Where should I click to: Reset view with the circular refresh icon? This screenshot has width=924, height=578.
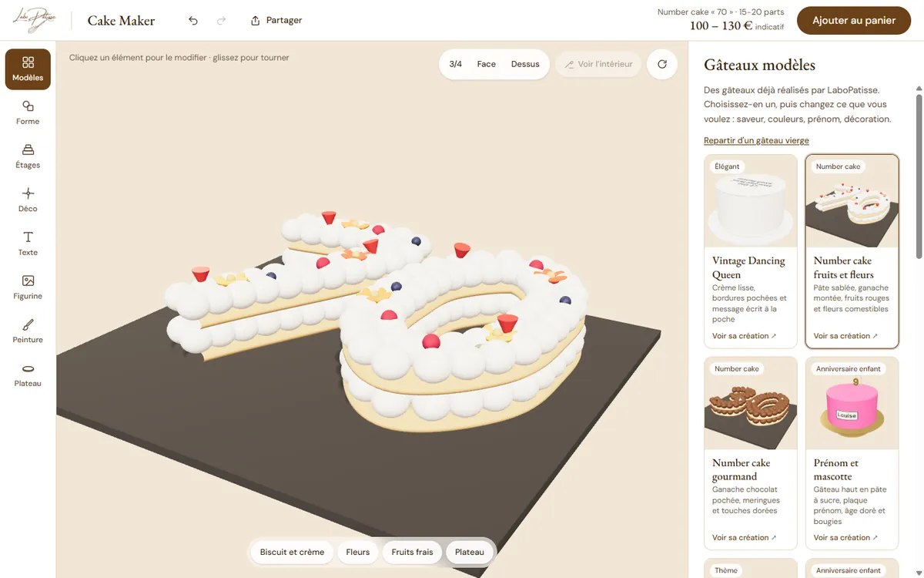click(x=662, y=65)
